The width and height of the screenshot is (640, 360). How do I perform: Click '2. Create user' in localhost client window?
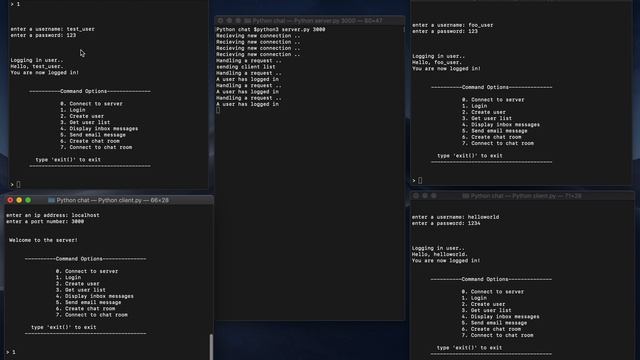[78, 284]
